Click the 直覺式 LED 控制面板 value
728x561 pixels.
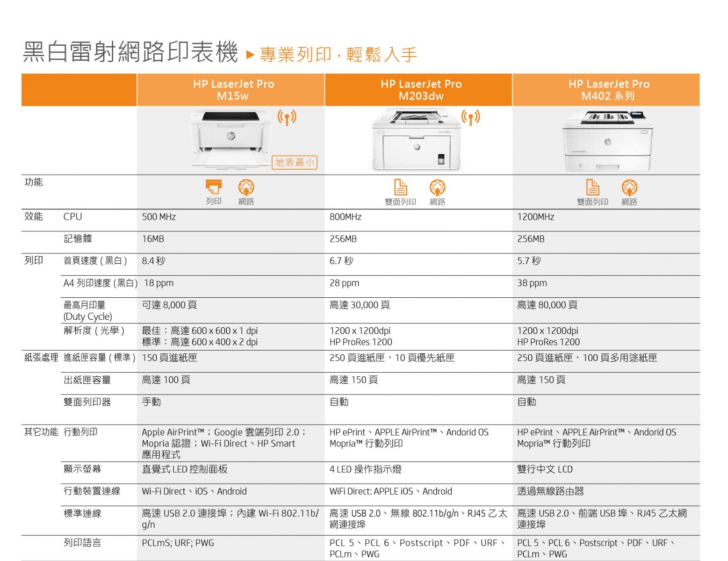[185, 469]
